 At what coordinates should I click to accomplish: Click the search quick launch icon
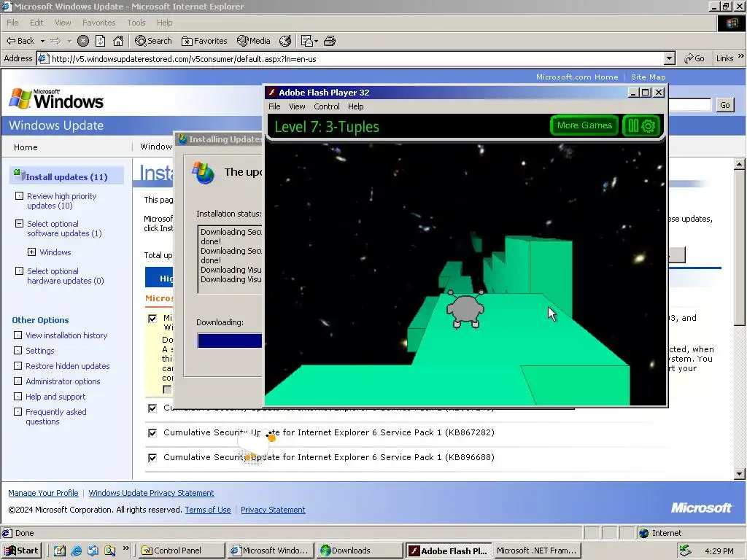tap(110, 551)
